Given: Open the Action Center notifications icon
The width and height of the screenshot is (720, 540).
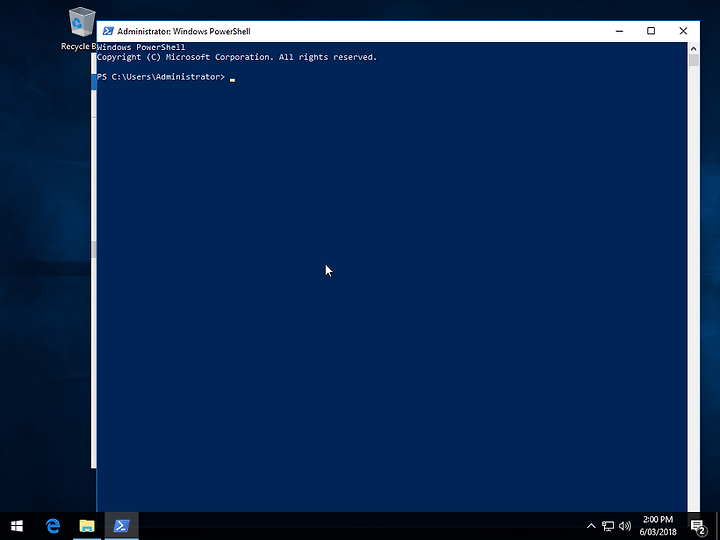Looking at the screenshot, I should tap(698, 527).
